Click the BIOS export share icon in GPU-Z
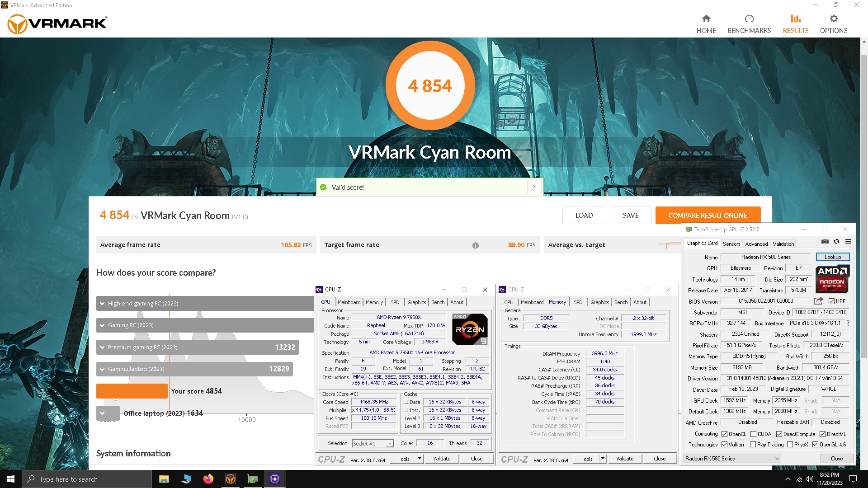This screenshot has width=868, height=488. coord(818,301)
